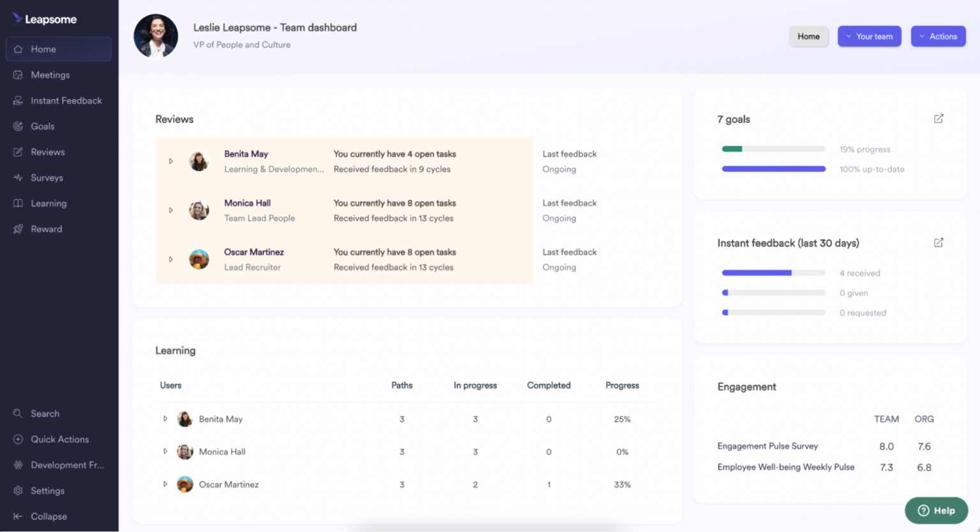Open the Reward section icon
Screen dimensions: 980x532
point(17,228)
